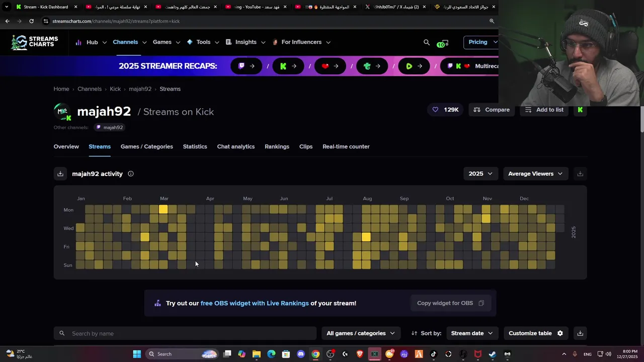Open the green play-icon recap pill
Image resolution: width=644 pixels, height=362 pixels.
click(414, 66)
